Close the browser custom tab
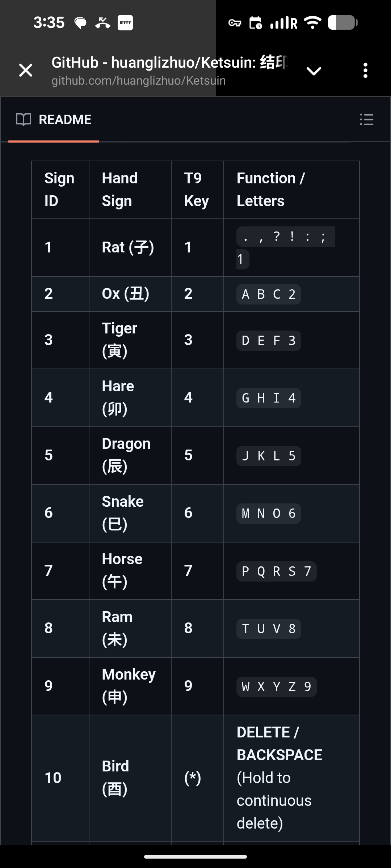Viewport: 391px width, 868px height. [26, 70]
